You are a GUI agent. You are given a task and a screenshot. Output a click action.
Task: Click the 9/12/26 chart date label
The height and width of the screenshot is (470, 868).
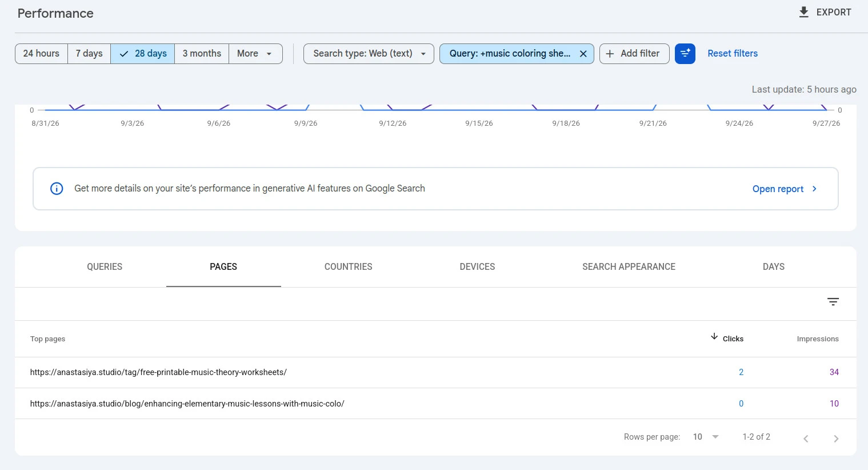(x=393, y=124)
